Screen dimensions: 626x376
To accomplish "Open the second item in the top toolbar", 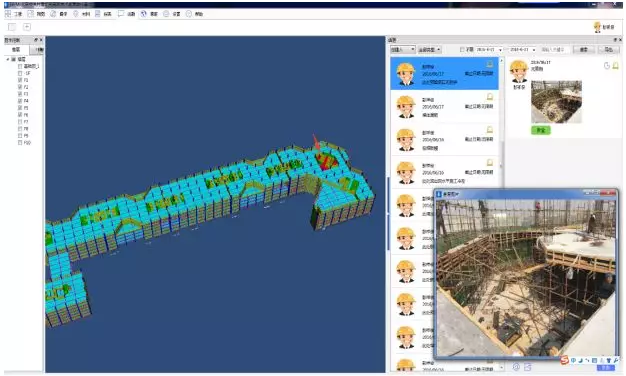I will pos(36,14).
